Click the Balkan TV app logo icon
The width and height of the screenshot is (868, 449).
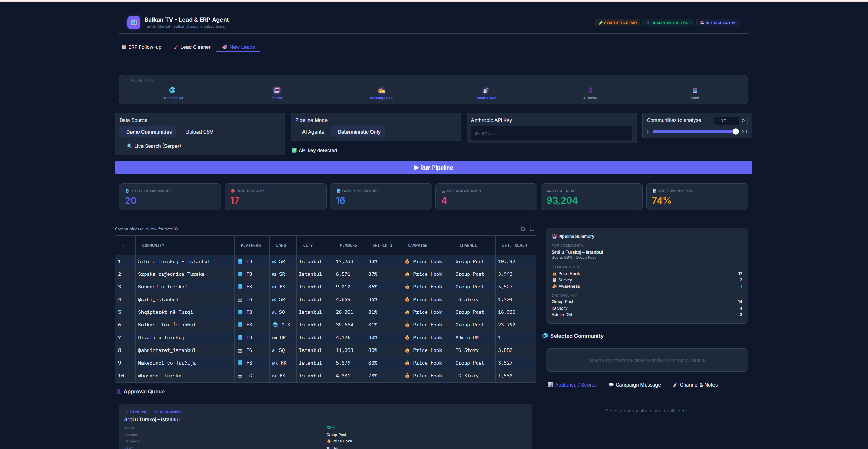click(x=134, y=23)
